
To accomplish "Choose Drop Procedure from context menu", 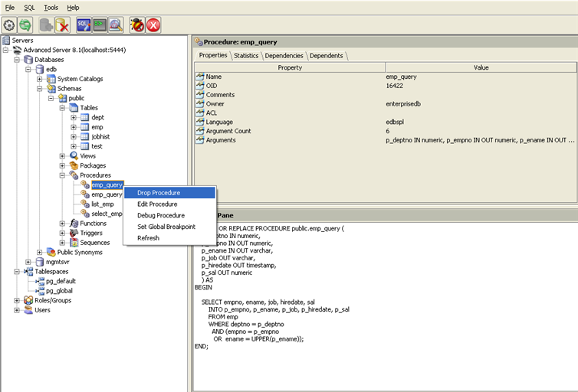I will 159,193.
